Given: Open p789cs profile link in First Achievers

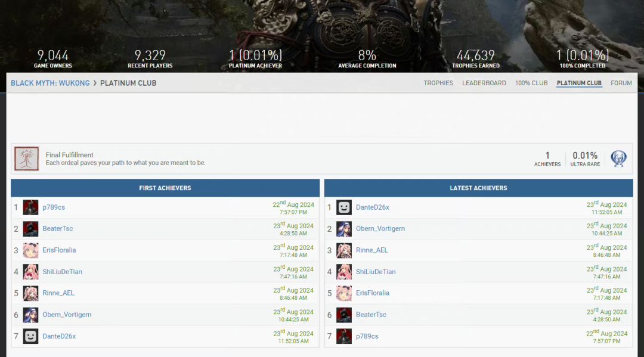Looking at the screenshot, I should coord(54,207).
